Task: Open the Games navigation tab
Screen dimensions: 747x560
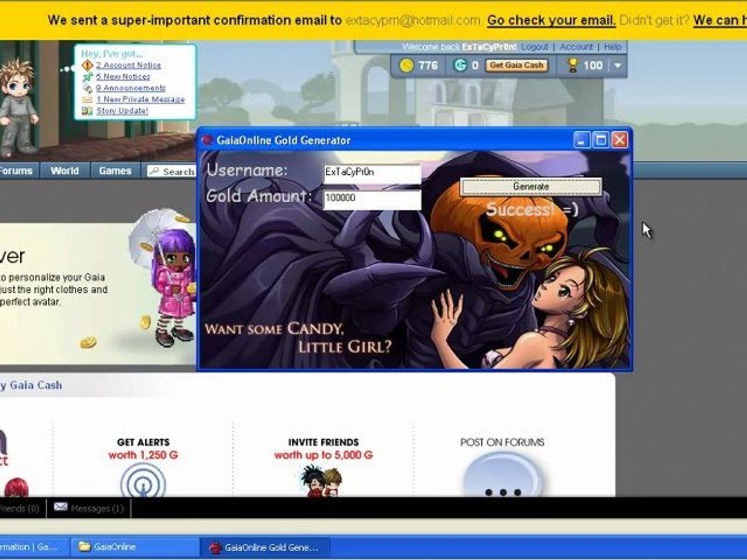Action: pos(115,171)
